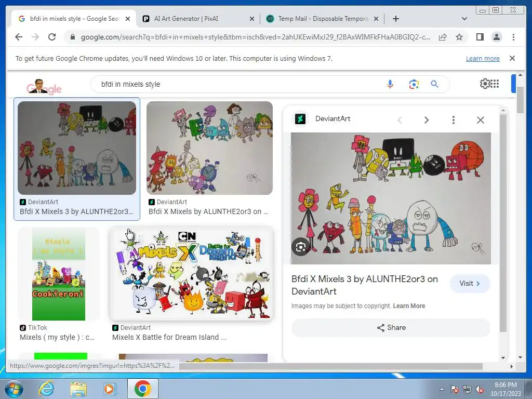
Task: Click the preview panel vertical scrollbar
Action: coord(503,222)
